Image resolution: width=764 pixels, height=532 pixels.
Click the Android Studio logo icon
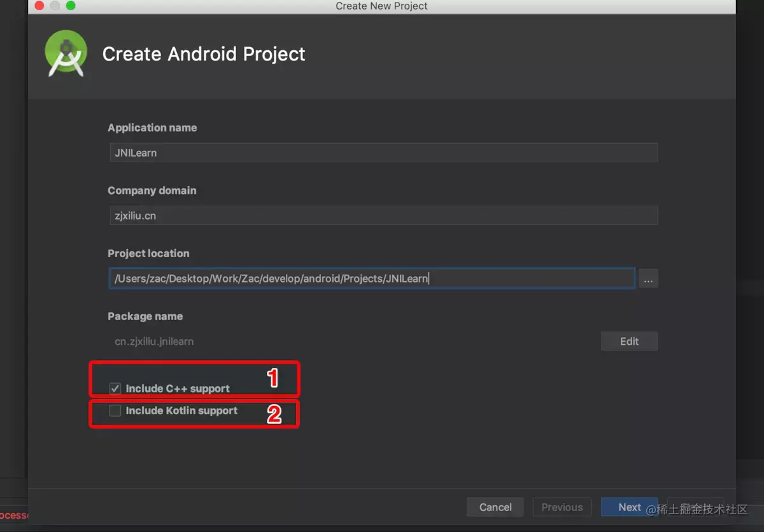[66, 53]
